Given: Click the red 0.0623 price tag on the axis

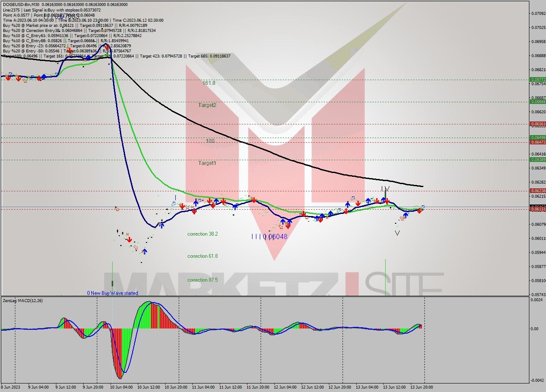Looking at the screenshot, I should pyautogui.click(x=537, y=190).
